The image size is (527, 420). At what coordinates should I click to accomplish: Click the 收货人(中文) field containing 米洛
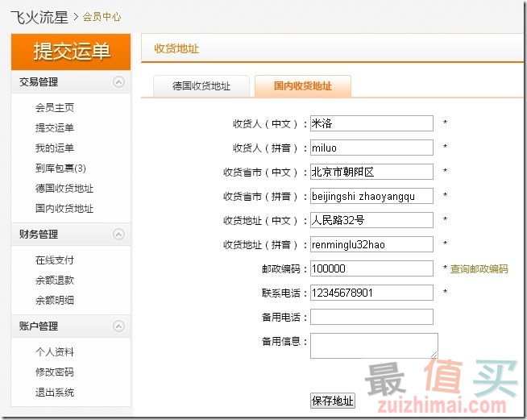[371, 123]
